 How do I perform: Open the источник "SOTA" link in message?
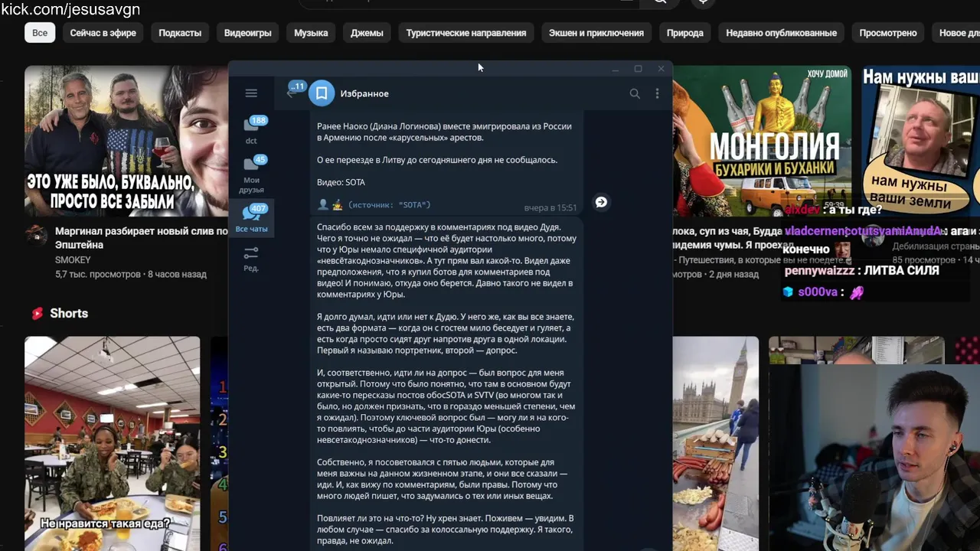coord(389,205)
